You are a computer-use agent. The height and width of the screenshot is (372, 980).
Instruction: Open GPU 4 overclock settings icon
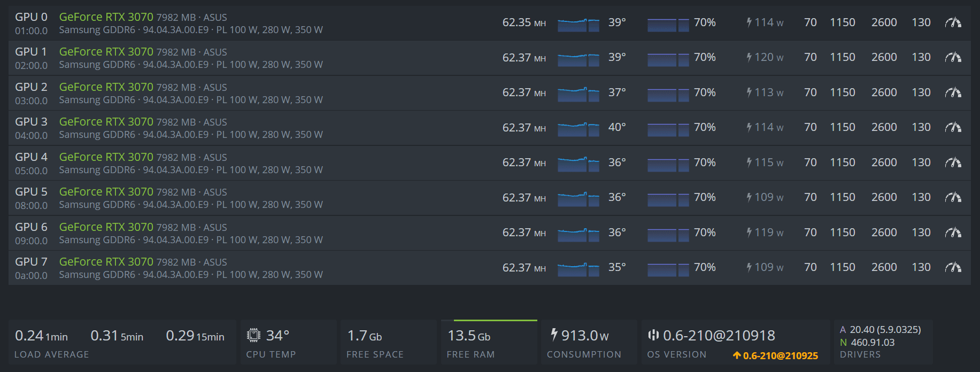953,162
